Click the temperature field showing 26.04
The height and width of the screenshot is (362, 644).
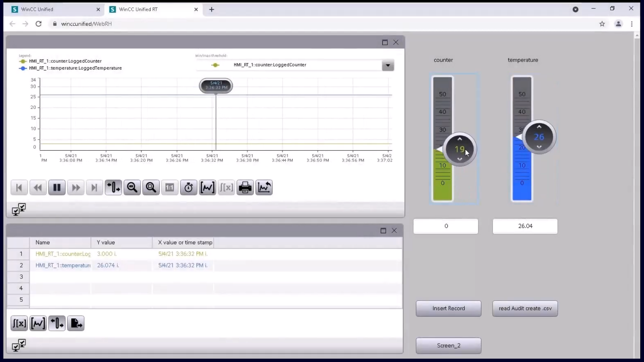525,226
